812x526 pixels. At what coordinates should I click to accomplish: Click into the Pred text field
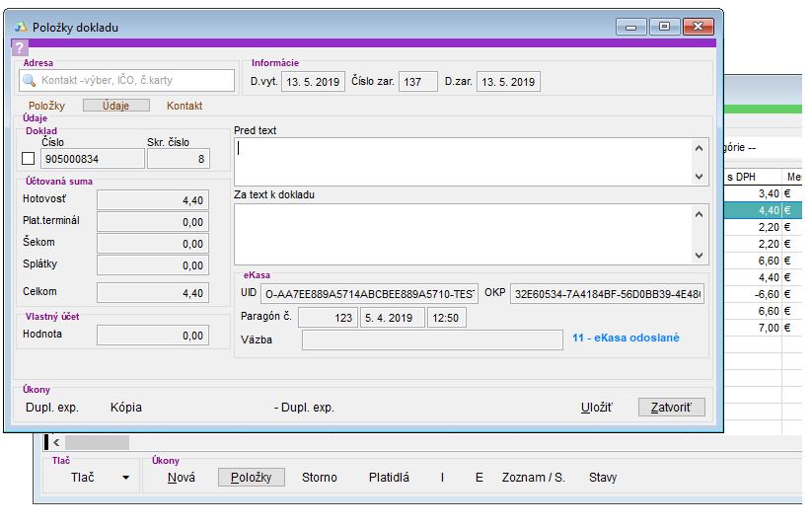click(x=462, y=161)
